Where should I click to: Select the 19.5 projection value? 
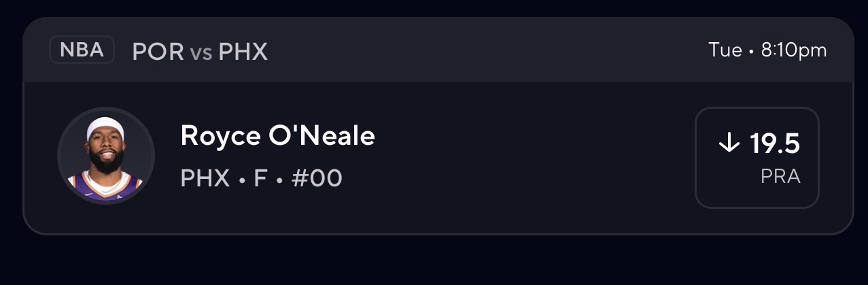tap(775, 144)
